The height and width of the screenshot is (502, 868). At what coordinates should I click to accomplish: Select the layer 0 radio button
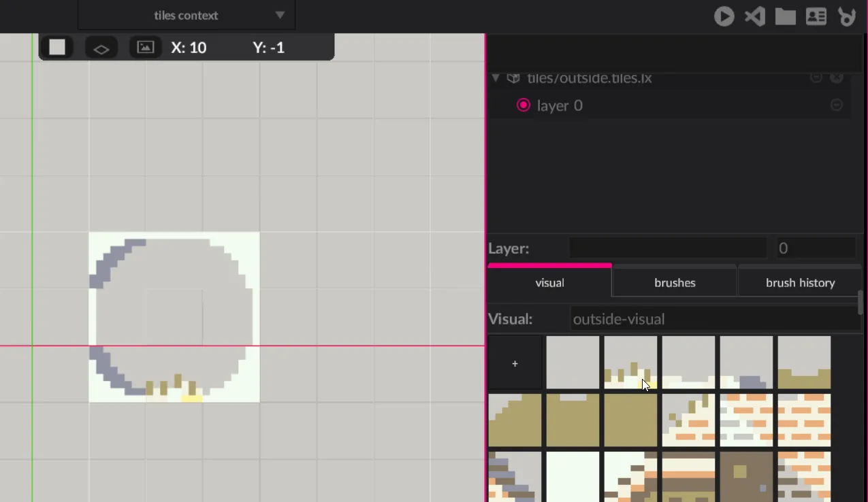pyautogui.click(x=523, y=105)
